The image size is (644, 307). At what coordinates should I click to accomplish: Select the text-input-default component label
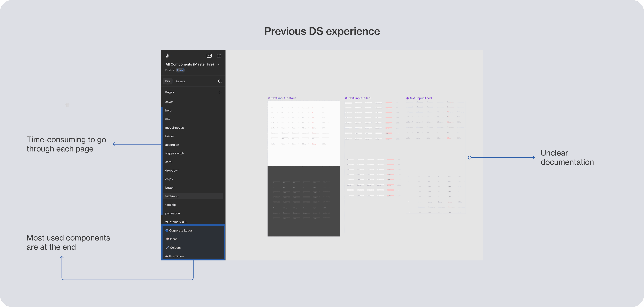284,98
